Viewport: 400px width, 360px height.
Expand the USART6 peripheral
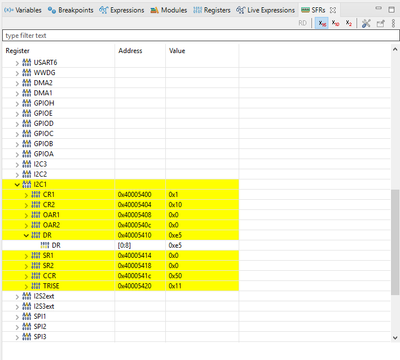tap(17, 63)
